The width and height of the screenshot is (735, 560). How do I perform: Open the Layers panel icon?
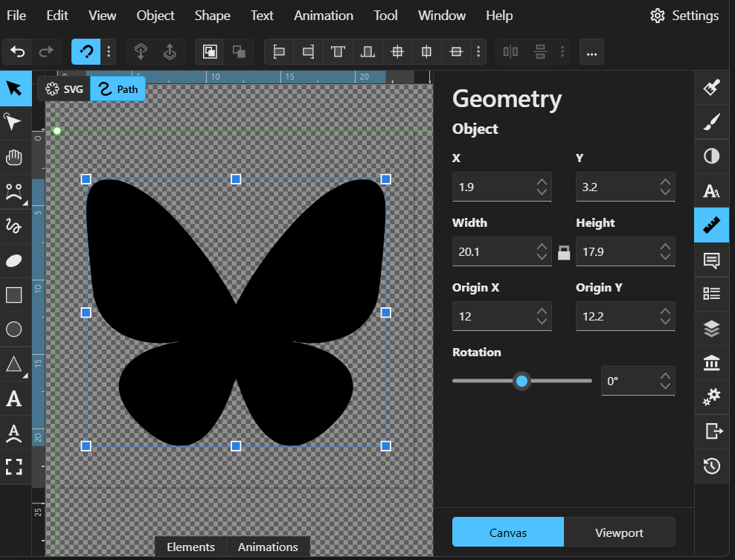click(711, 328)
